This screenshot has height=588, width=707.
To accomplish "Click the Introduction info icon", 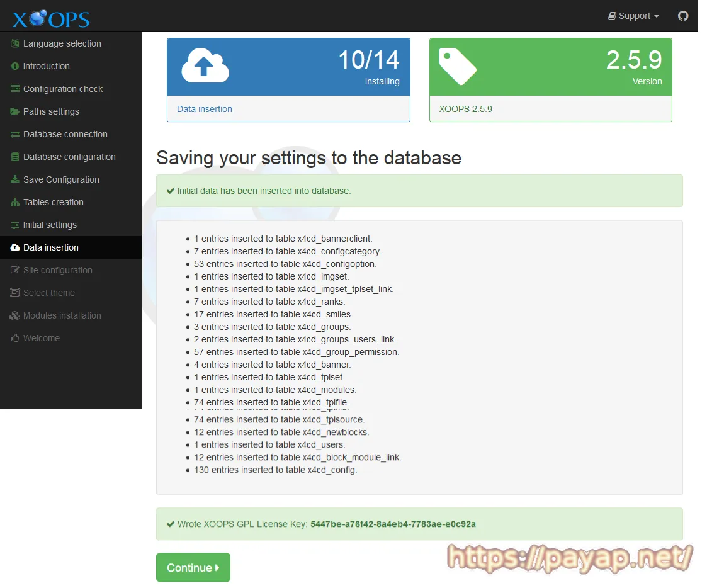I will [15, 66].
